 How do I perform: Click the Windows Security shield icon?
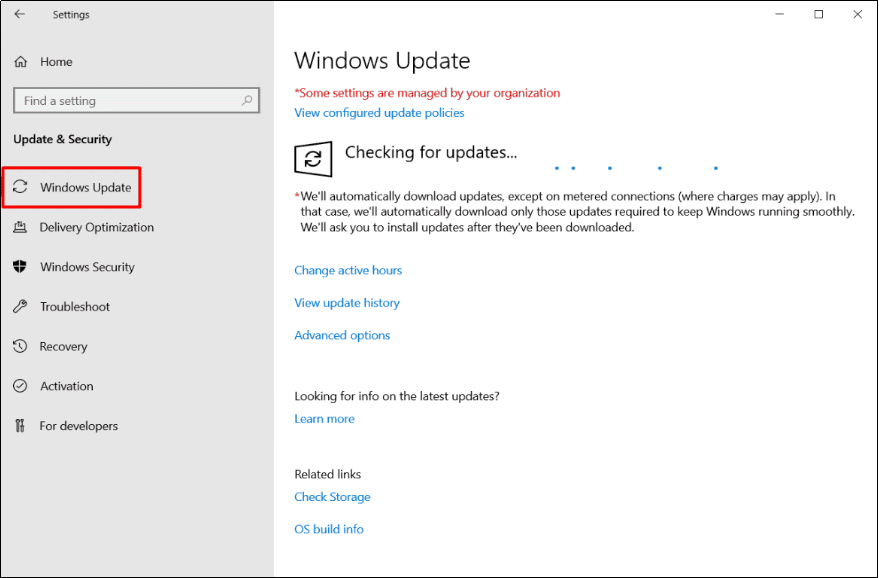coord(20,267)
